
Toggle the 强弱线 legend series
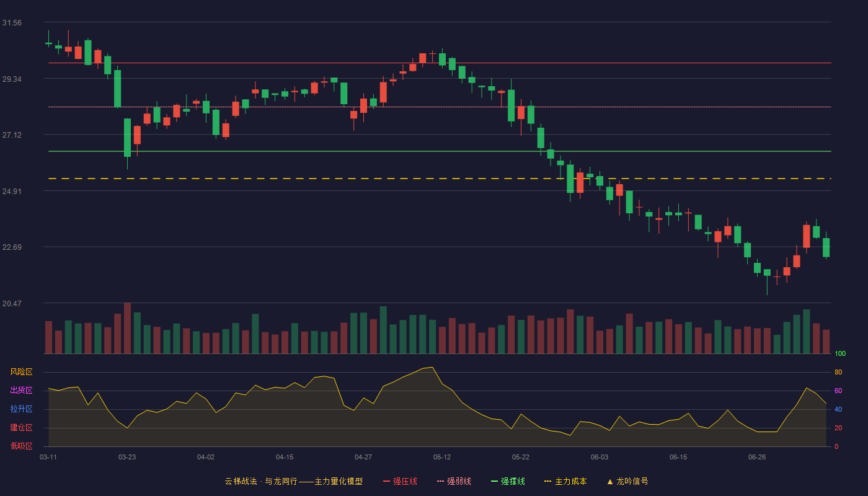point(454,481)
